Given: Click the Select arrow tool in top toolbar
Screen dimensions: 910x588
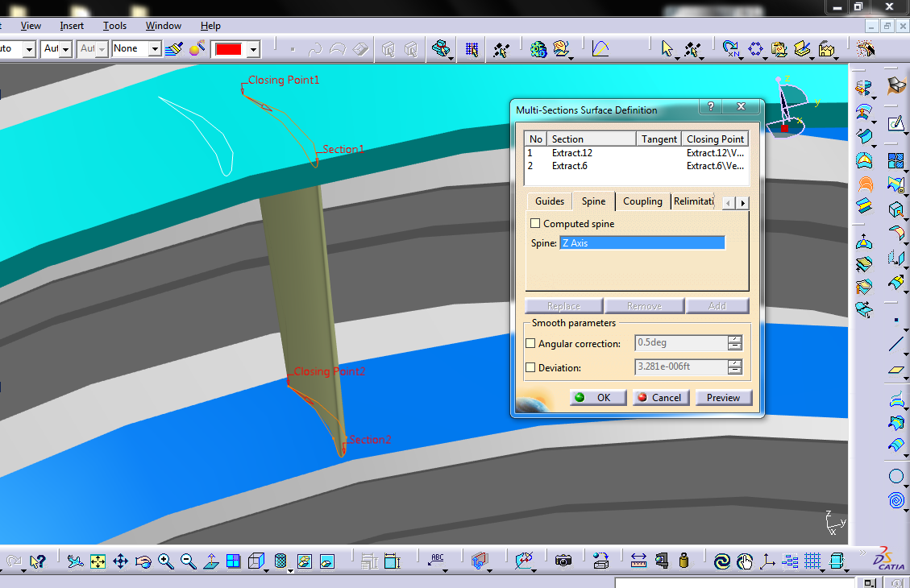Looking at the screenshot, I should (667, 49).
